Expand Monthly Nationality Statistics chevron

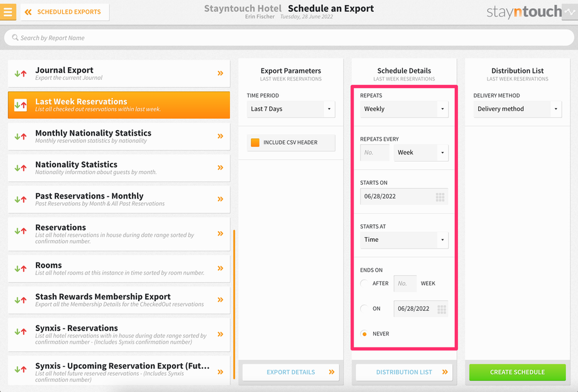pyautogui.click(x=221, y=136)
